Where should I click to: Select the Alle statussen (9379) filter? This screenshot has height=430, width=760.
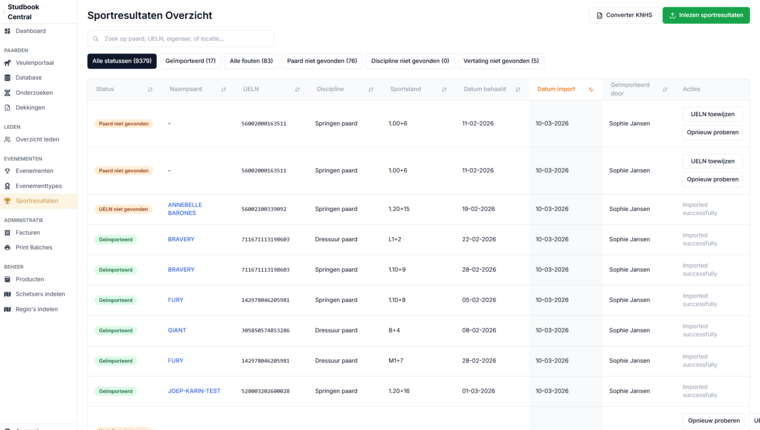point(122,61)
